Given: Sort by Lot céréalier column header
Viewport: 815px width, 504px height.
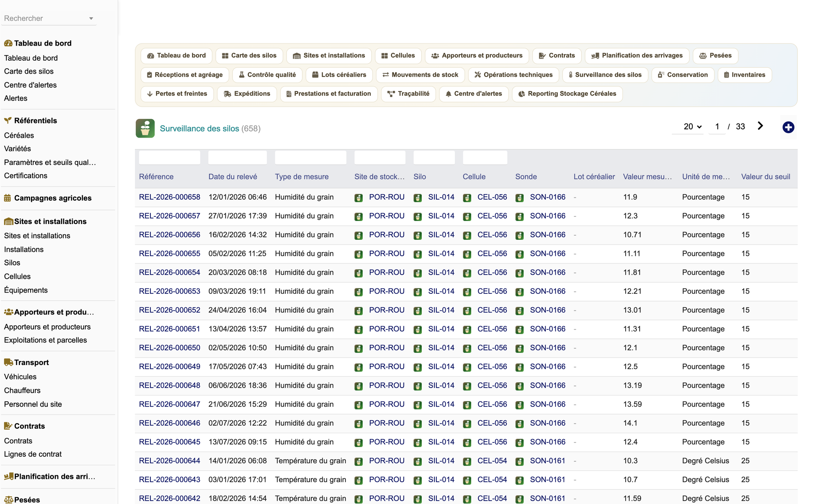Looking at the screenshot, I should coord(594,177).
